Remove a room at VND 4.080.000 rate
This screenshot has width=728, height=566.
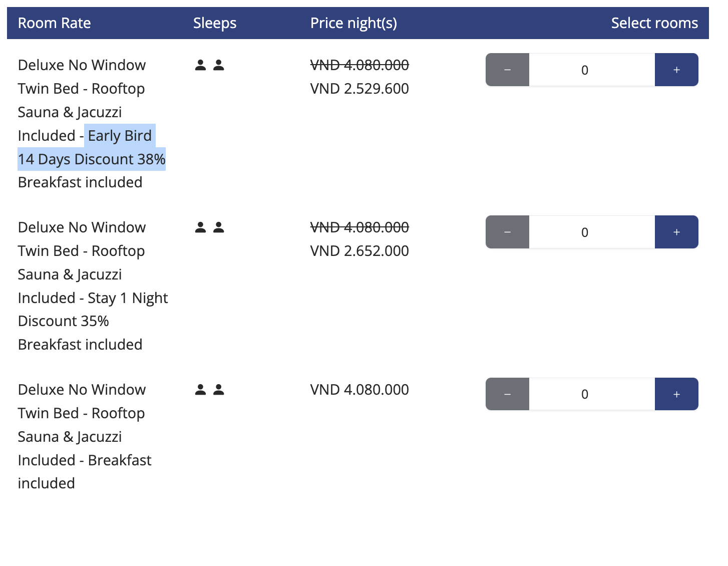(507, 394)
